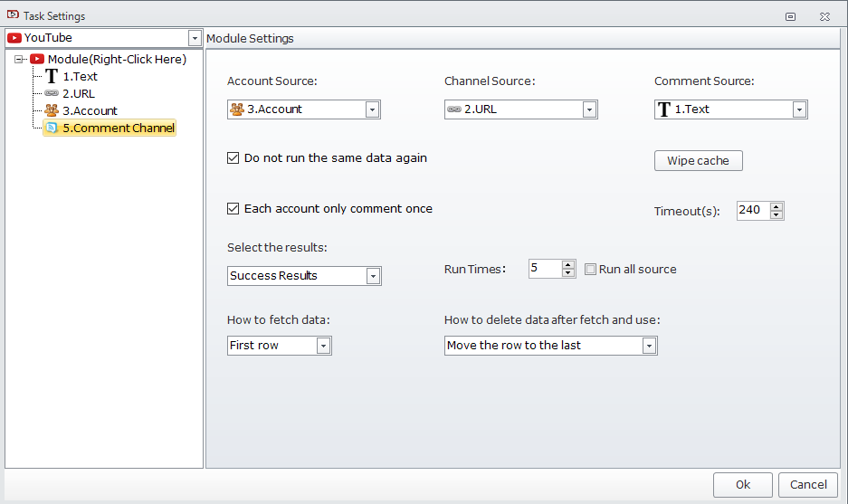
Task: Restore the Task Settings window size
Action: pyautogui.click(x=790, y=16)
